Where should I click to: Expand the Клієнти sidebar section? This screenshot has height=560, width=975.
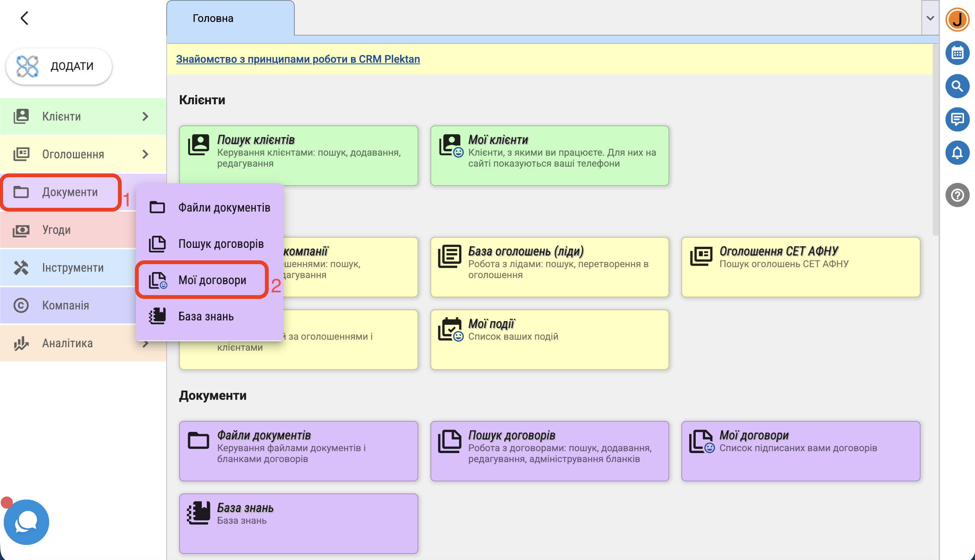point(145,116)
